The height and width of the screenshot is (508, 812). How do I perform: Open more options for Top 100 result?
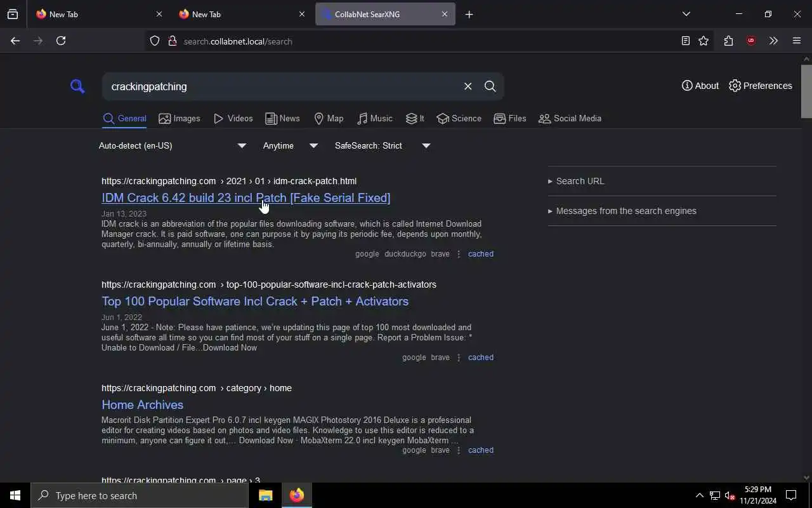click(x=459, y=358)
